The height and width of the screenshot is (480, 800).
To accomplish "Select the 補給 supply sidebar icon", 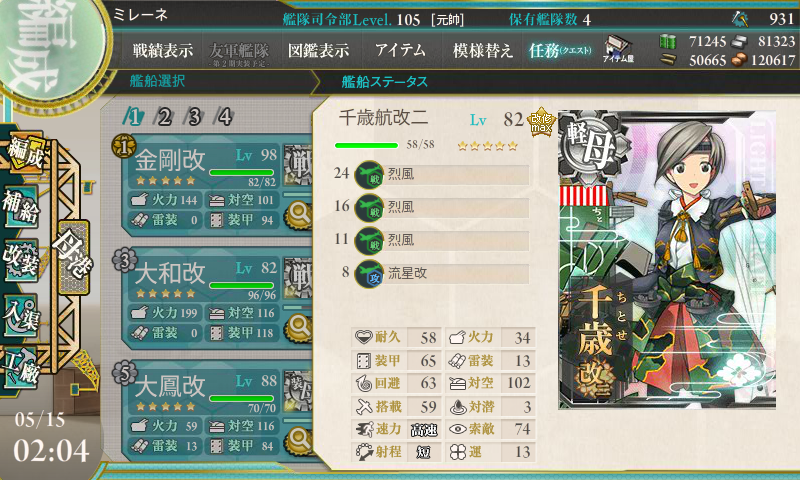I will pyautogui.click(x=21, y=207).
